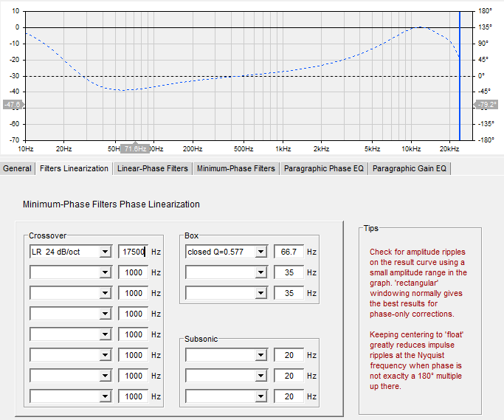Open the closed Q=0.577 box type dropdown
This screenshot has height=420, width=504.
[x=260, y=252]
